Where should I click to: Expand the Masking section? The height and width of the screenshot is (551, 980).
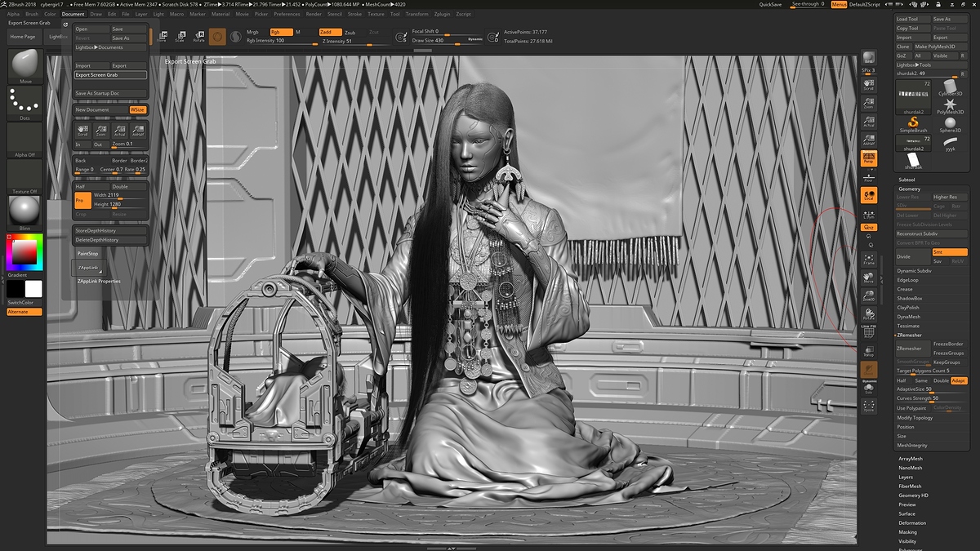pos(907,532)
